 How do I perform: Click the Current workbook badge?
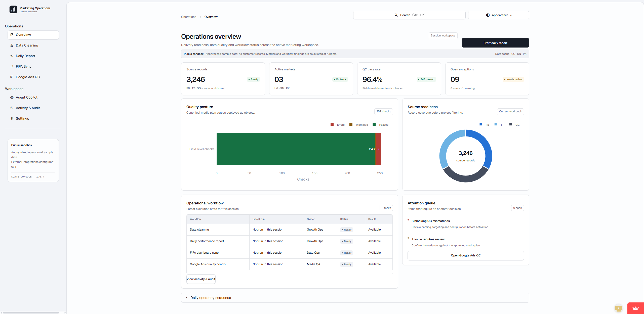click(510, 112)
